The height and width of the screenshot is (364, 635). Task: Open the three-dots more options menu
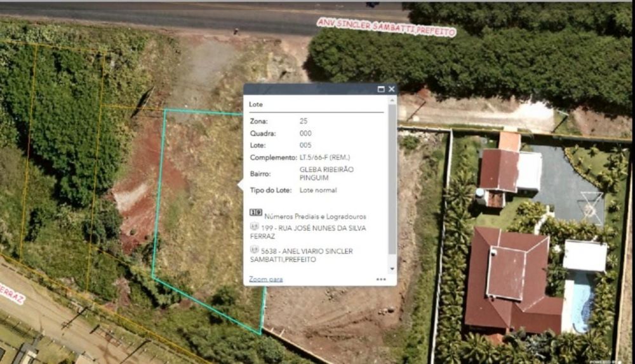point(381,279)
